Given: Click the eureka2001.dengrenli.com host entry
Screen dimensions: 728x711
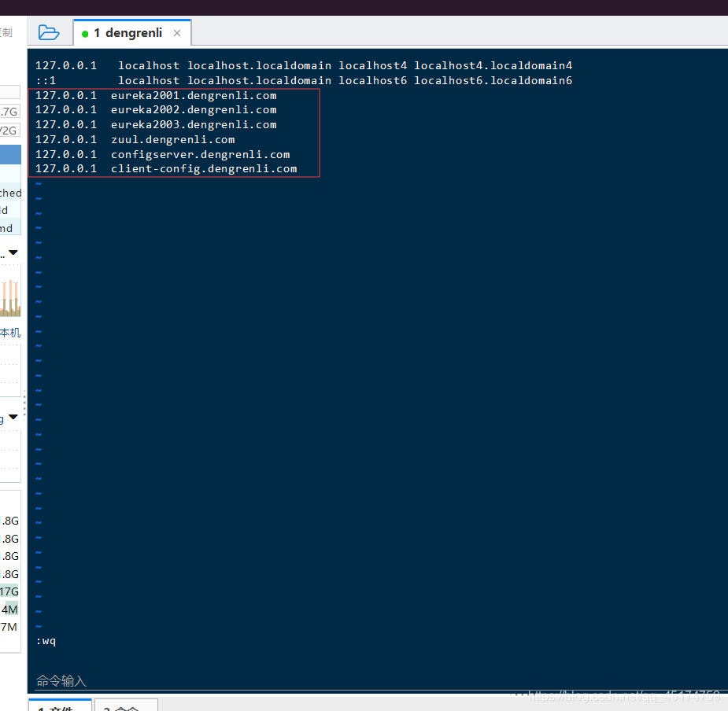Looking at the screenshot, I should [194, 96].
